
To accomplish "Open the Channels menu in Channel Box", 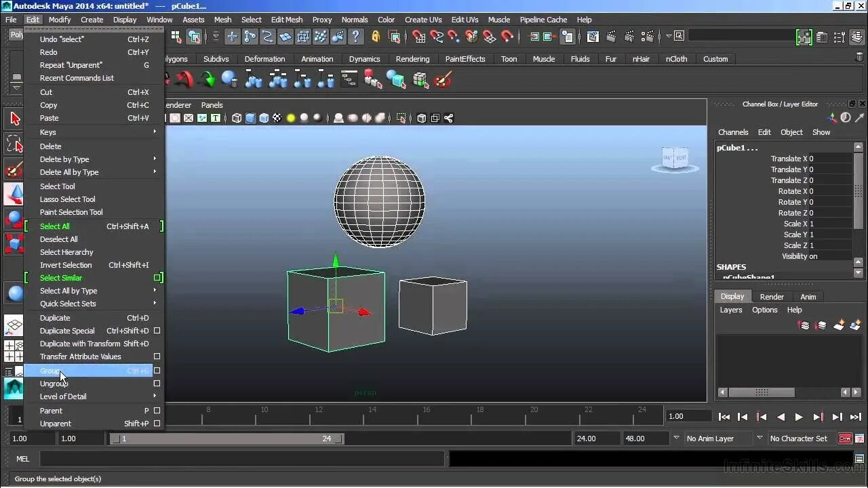I will click(733, 132).
